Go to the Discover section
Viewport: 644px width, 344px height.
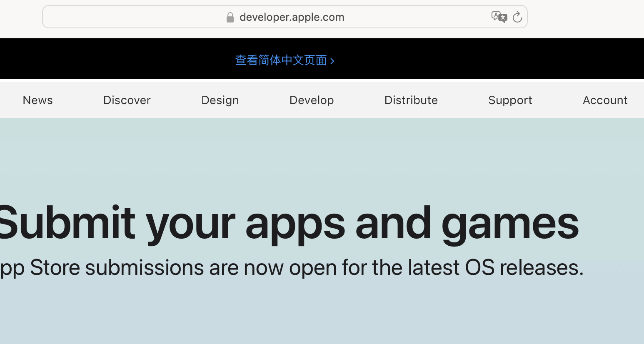click(127, 100)
